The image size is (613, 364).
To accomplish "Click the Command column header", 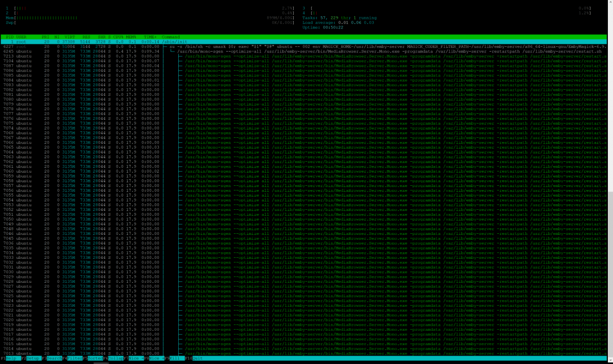I will pyautogui.click(x=171, y=37).
